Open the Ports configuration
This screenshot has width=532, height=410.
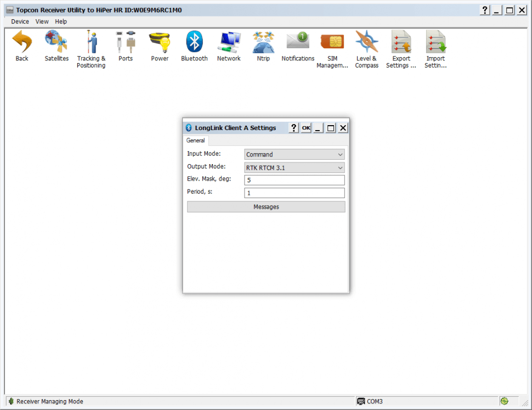pyautogui.click(x=126, y=46)
